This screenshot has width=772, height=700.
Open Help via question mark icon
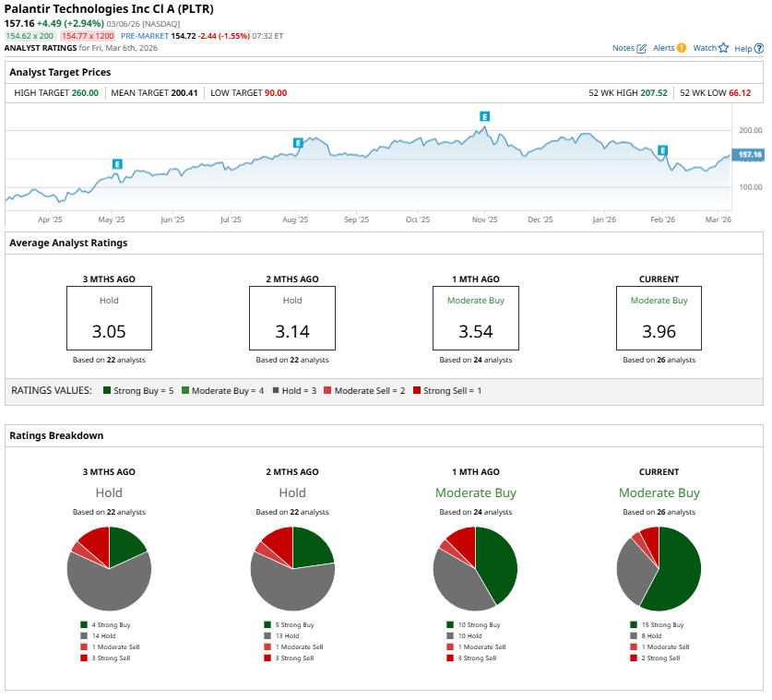pyautogui.click(x=757, y=48)
